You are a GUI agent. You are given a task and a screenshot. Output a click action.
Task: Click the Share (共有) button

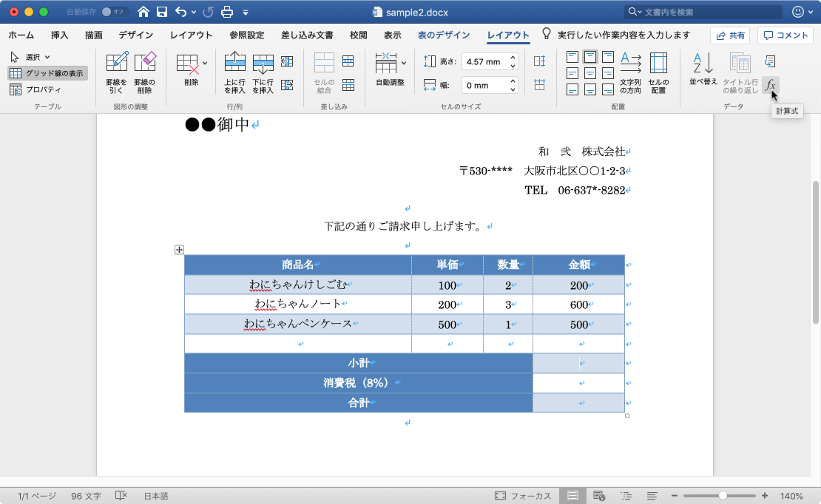click(x=730, y=35)
